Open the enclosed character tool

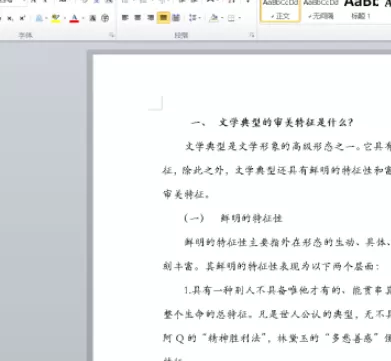(105, 18)
